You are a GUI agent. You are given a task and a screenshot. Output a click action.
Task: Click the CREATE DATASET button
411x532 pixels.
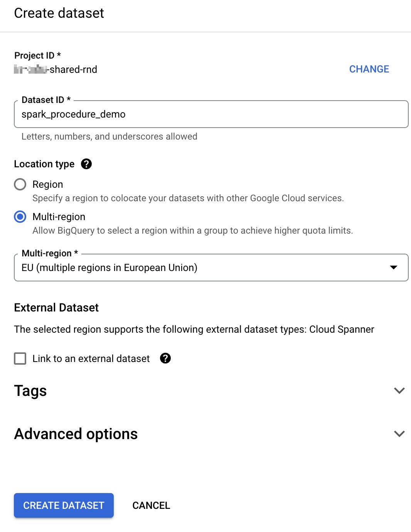click(64, 505)
